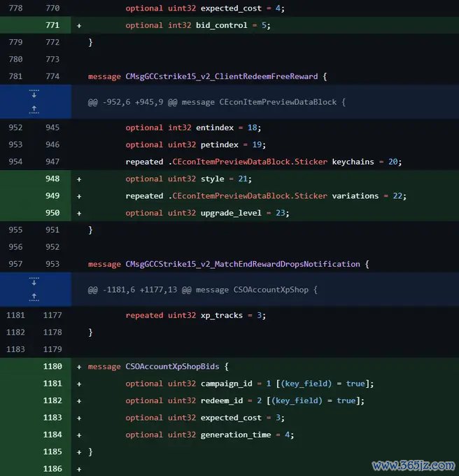
Task: Click new line number 771
Action: click(52, 25)
